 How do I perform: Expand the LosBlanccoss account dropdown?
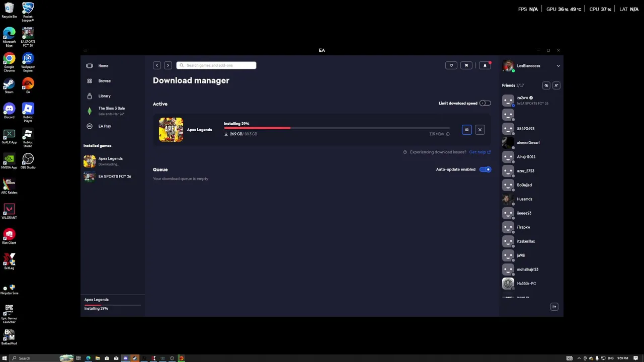(x=558, y=66)
